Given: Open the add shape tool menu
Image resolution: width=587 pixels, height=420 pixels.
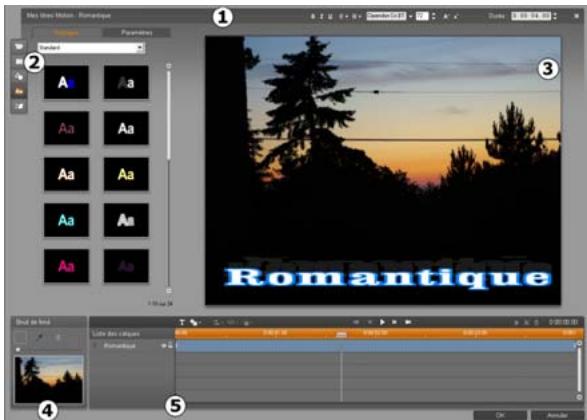Looking at the screenshot, I should tap(195, 322).
